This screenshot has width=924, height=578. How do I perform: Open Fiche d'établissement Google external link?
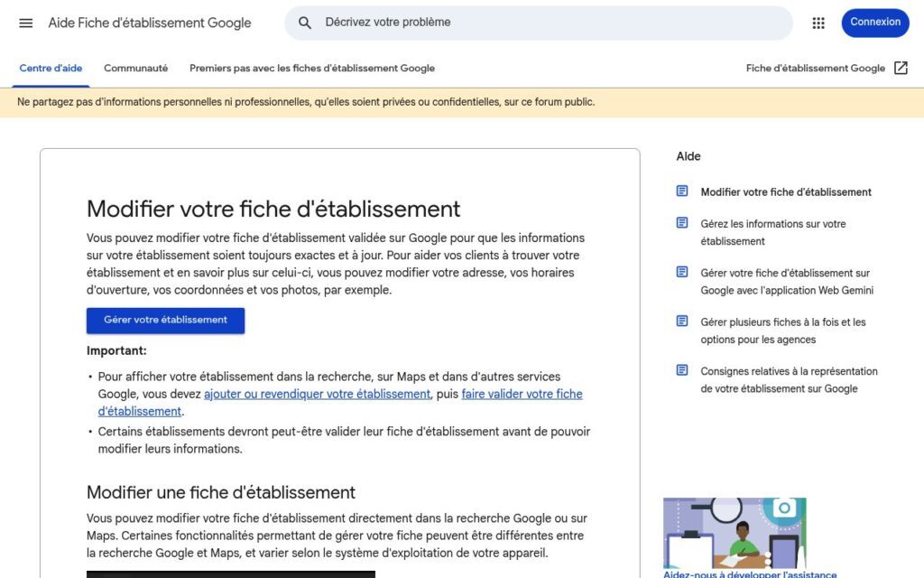[827, 69]
